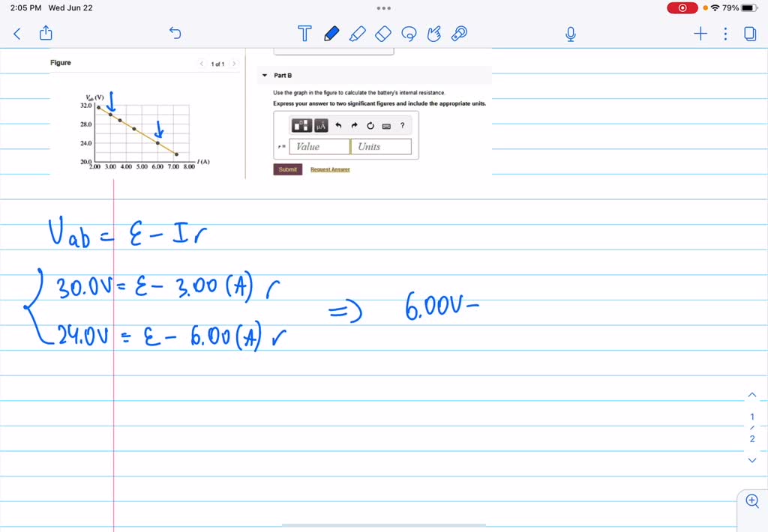
Task: Go back with the back chevron
Action: click(x=17, y=34)
